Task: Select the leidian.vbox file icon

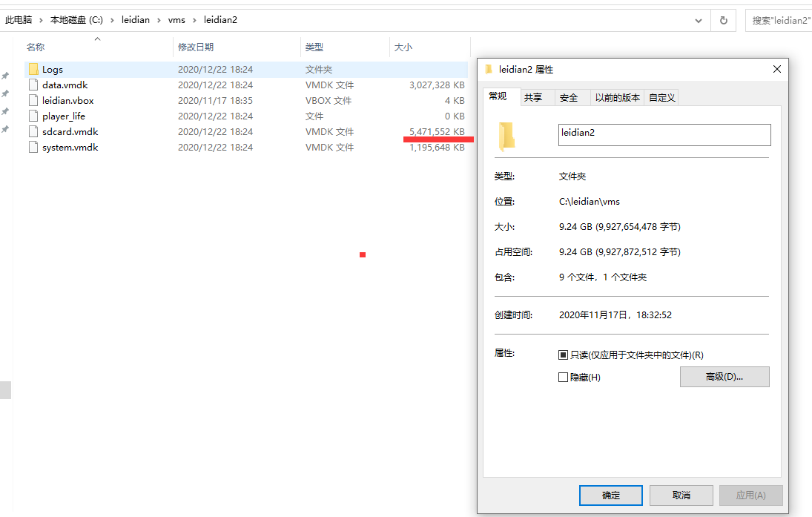Action: coord(33,100)
